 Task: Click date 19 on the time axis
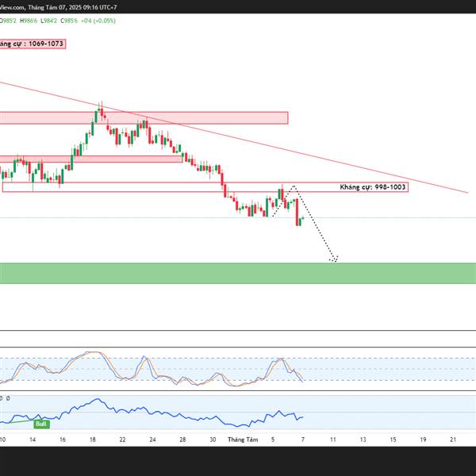423,440
